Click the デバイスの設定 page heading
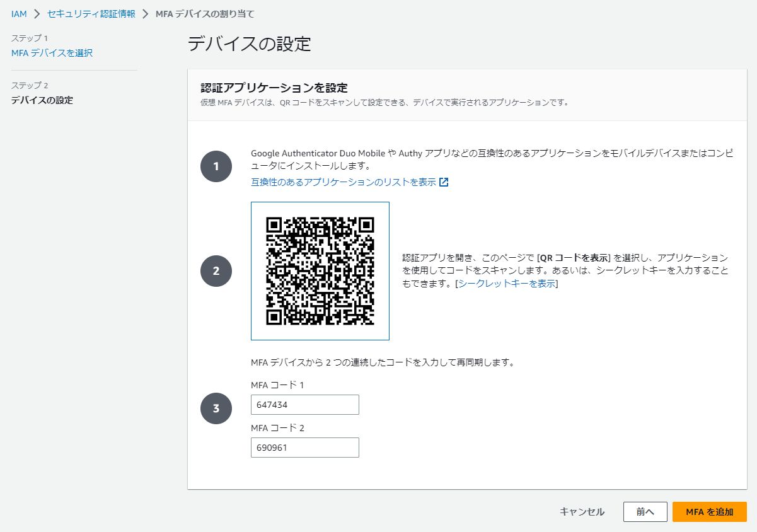Screen dimensions: 757x532 [x=250, y=44]
